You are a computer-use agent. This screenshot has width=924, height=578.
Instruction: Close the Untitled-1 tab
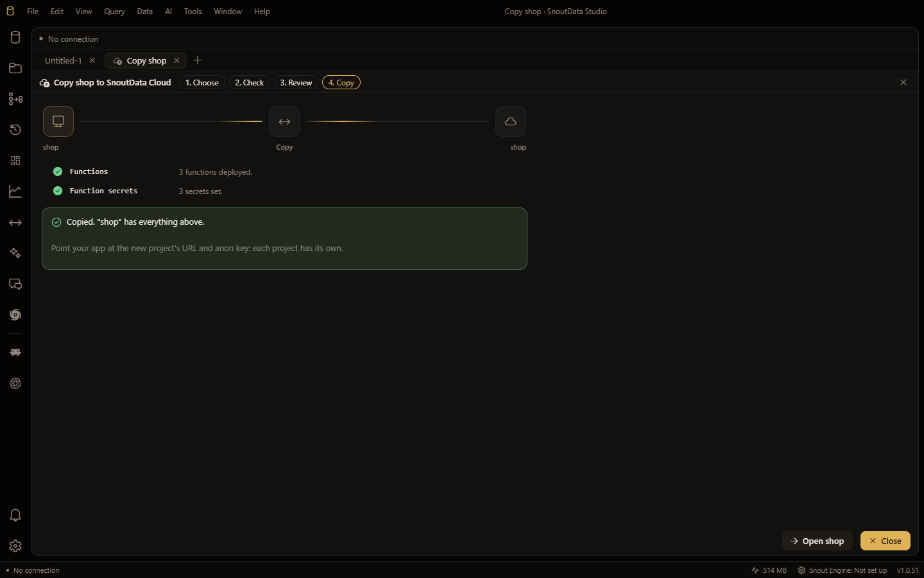click(x=92, y=60)
